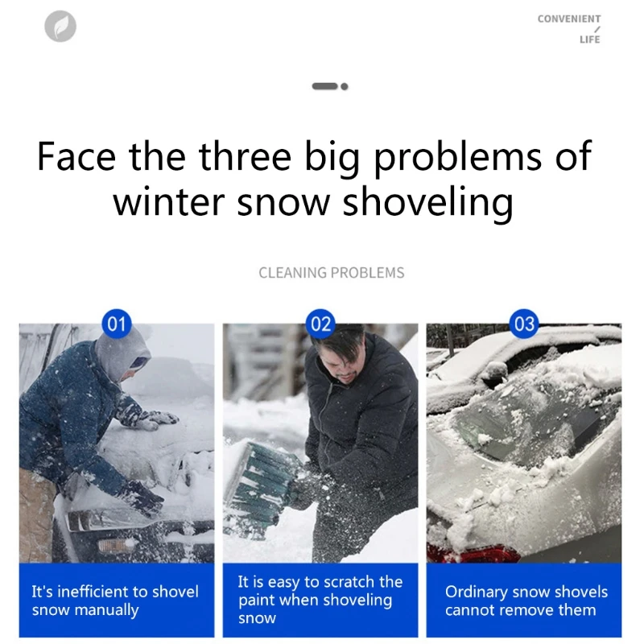This screenshot has width=644, height=644.
Task: Open the hooded person clearing car photo
Action: (x=117, y=444)
